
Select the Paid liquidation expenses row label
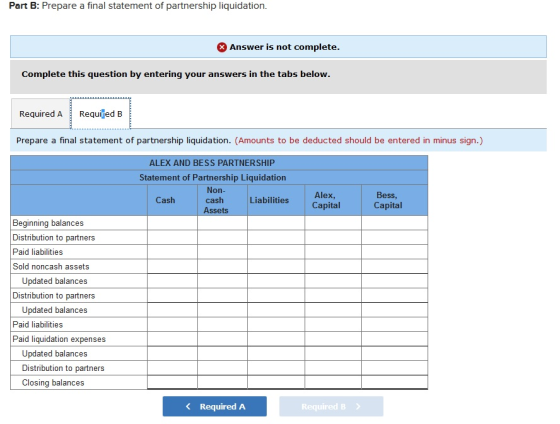point(59,339)
